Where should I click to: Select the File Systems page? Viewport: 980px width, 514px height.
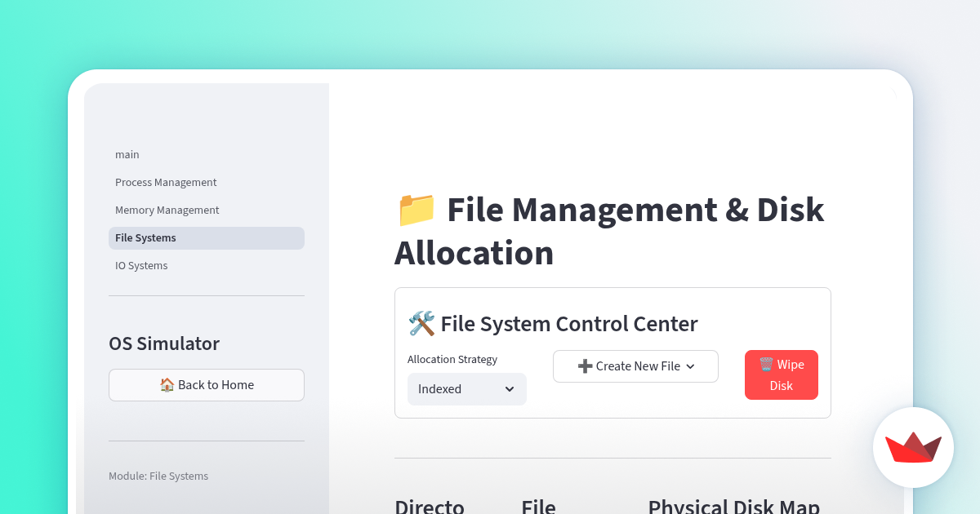207,238
